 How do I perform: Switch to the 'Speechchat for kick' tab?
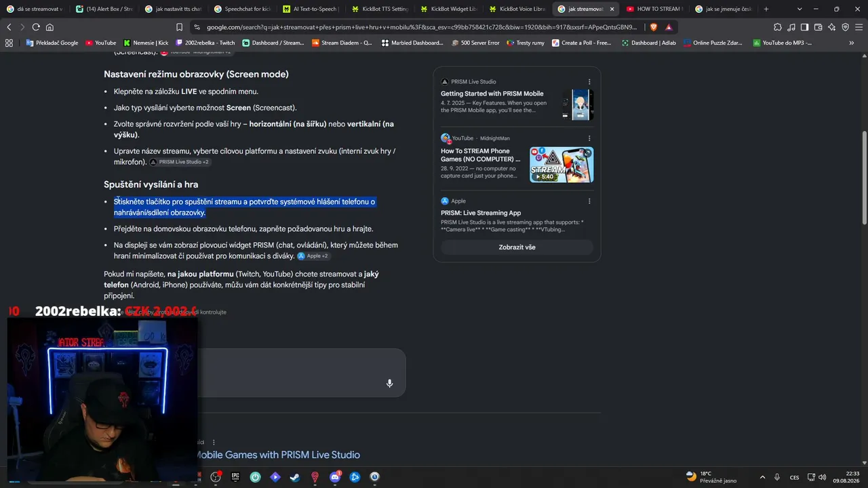click(242, 9)
